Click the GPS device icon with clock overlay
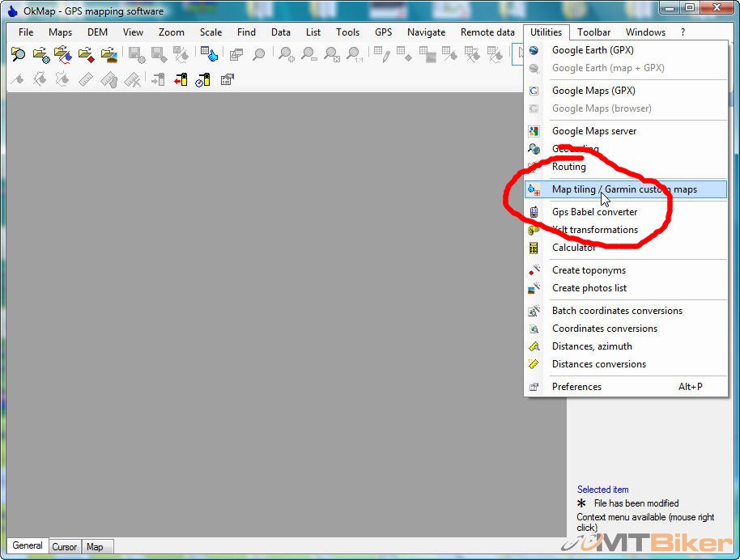Viewport: 740px width, 560px height. [203, 79]
